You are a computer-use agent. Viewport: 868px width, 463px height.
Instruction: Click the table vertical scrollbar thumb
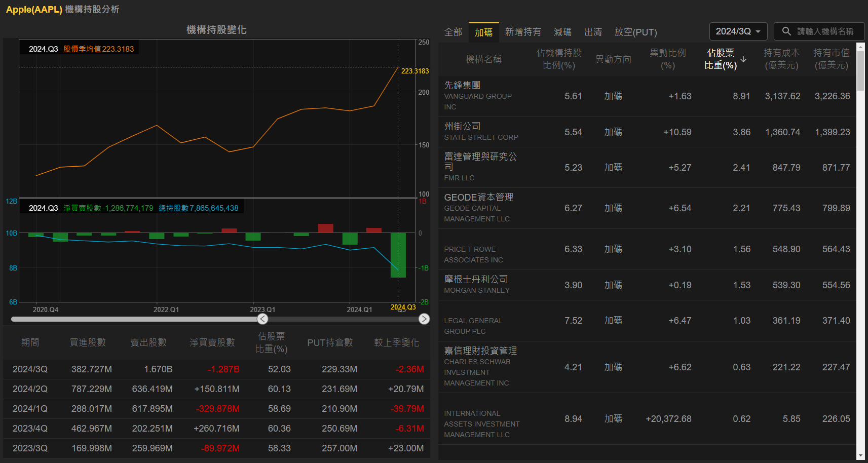pos(860,70)
